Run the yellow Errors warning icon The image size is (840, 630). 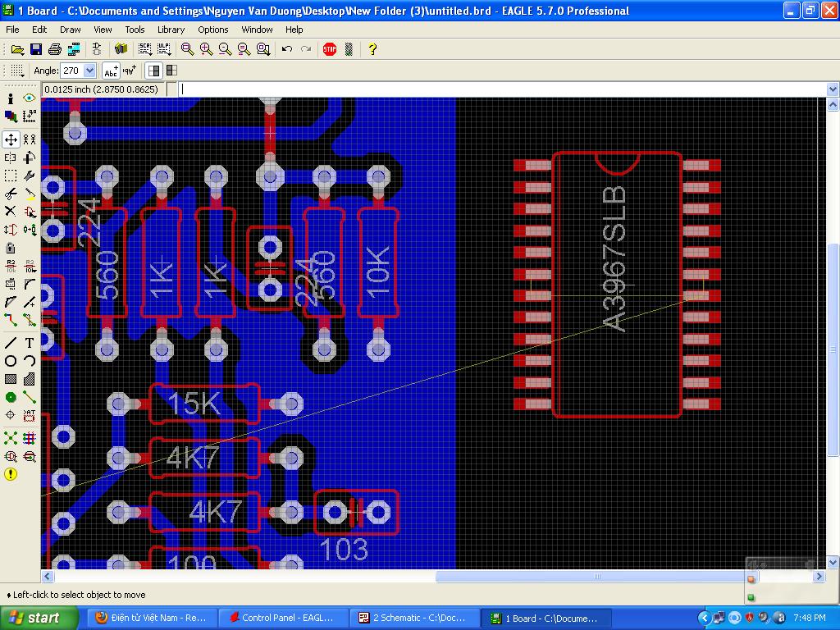pyautogui.click(x=11, y=474)
